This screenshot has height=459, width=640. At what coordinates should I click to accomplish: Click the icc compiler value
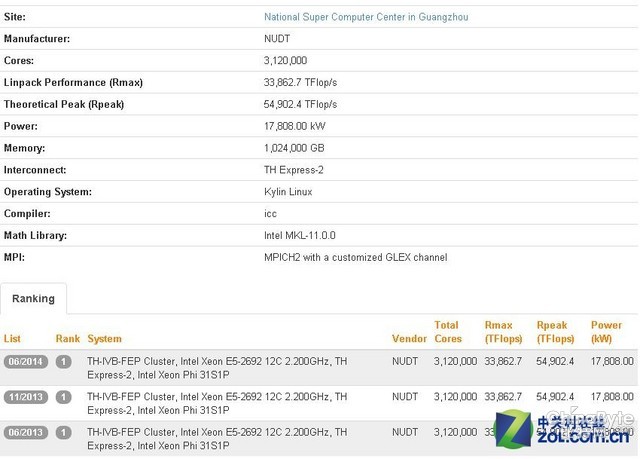[270, 214]
